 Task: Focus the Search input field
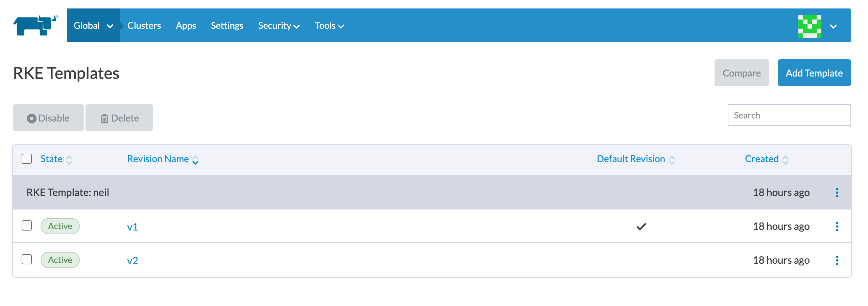pos(789,115)
